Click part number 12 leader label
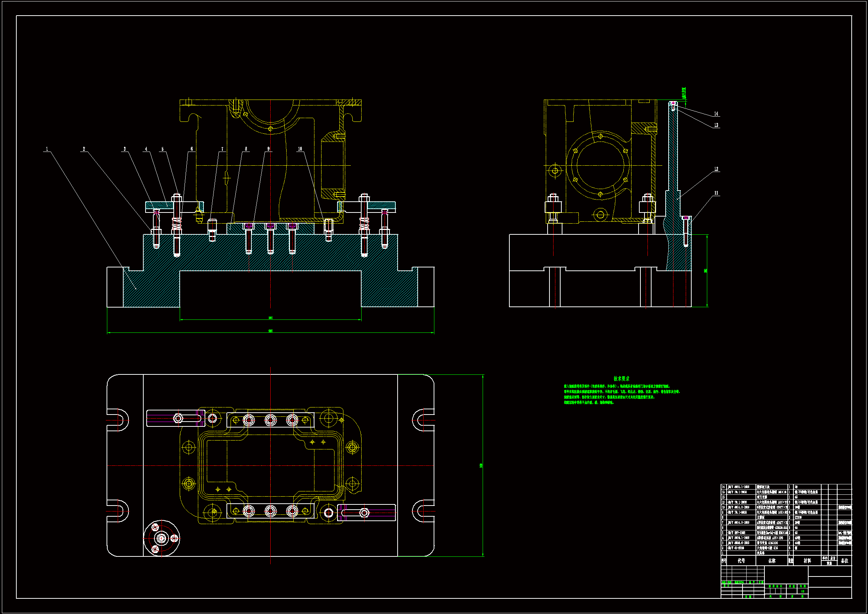The image size is (868, 614). [x=716, y=169]
